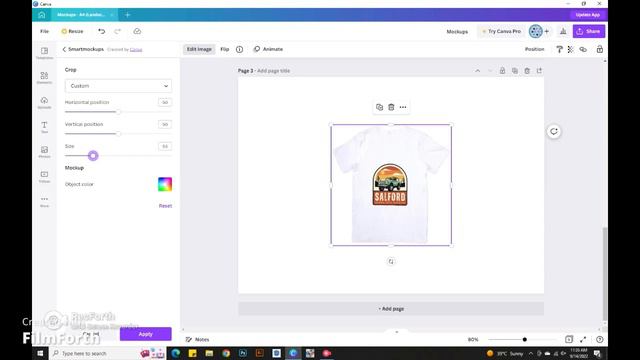This screenshot has width=640, height=360.
Task: Click the link icon in toolbar
Action: [583, 49]
